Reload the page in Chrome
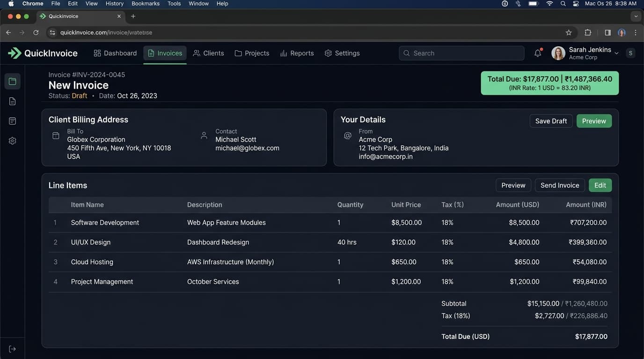This screenshot has width=644, height=359. [x=36, y=33]
